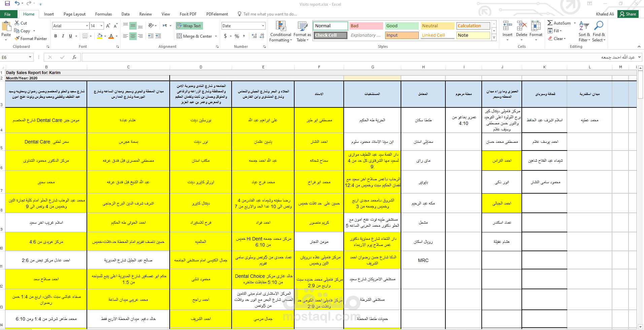Click the Share button
Image resolution: width=644 pixels, height=330 pixels.
(x=628, y=14)
